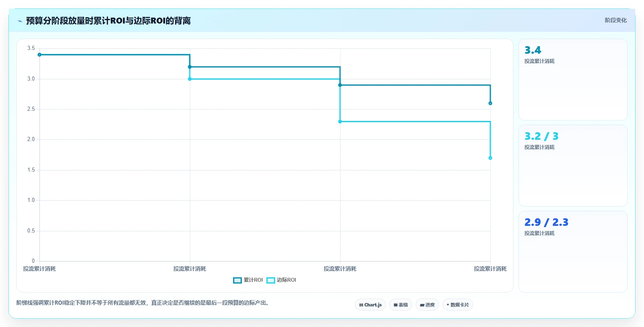The height and width of the screenshot is (327, 644).
Task: Click the chart title 预算分阶段放量时累计ROI与边际ROI的背离
Action: pos(108,21)
